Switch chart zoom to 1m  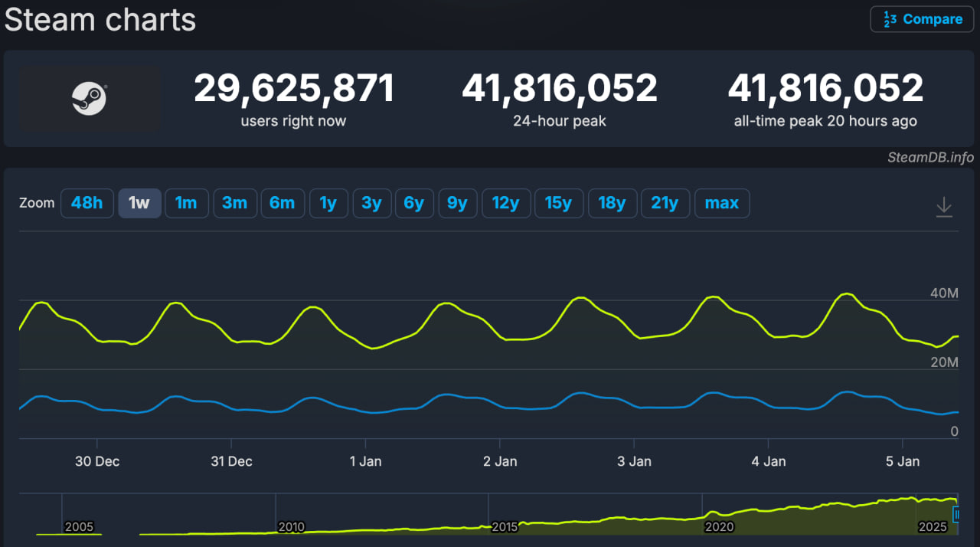click(186, 203)
